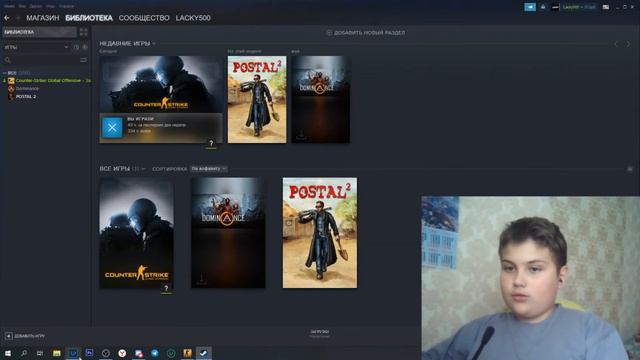This screenshot has width=640, height=360.
Task: Click the Dominance icon in the sidebar list
Action: (x=11, y=89)
